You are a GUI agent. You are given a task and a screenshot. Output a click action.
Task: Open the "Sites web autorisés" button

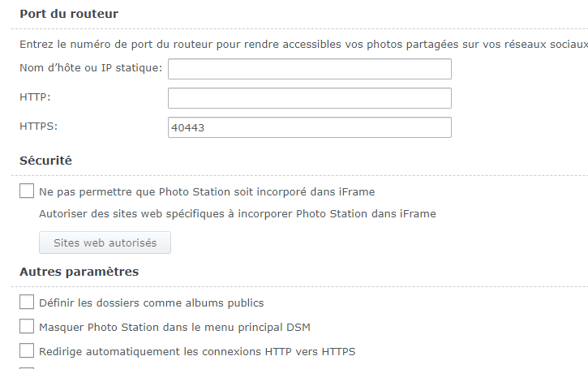point(105,242)
